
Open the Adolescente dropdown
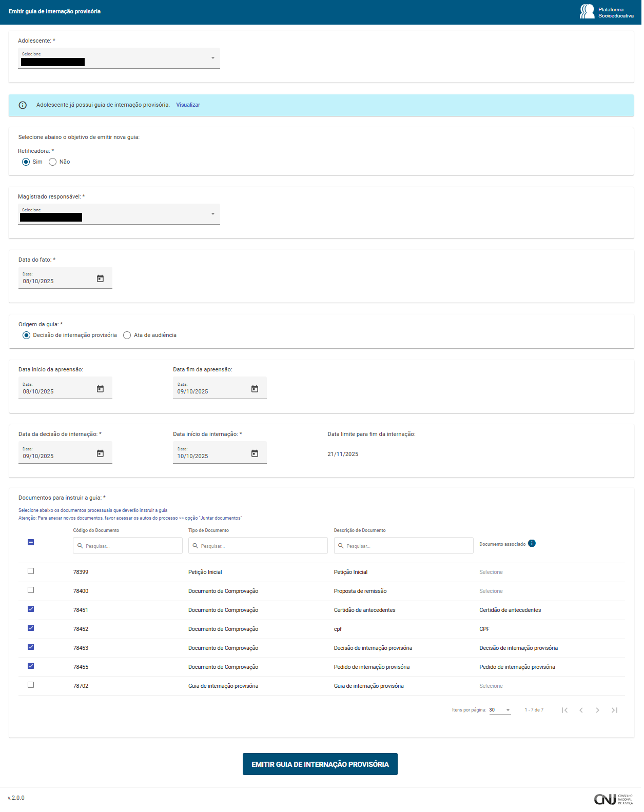point(119,58)
